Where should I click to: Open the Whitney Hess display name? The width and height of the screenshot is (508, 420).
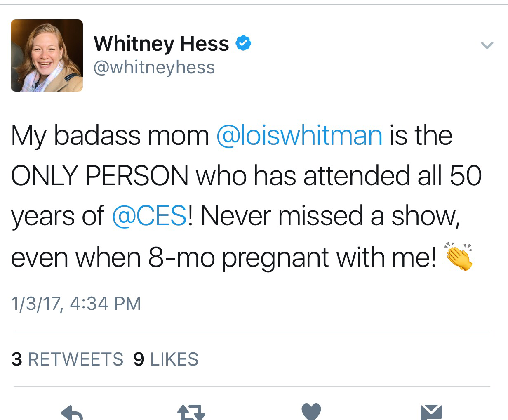[x=161, y=43]
